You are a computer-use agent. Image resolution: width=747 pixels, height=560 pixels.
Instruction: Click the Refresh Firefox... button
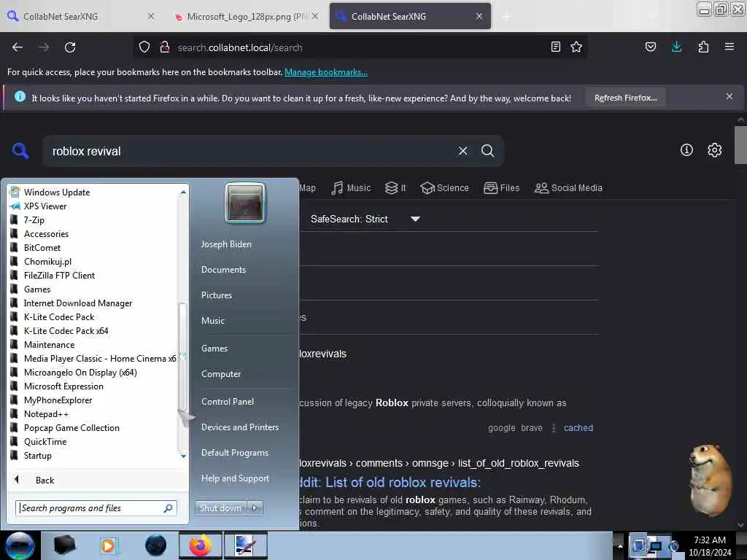(625, 98)
